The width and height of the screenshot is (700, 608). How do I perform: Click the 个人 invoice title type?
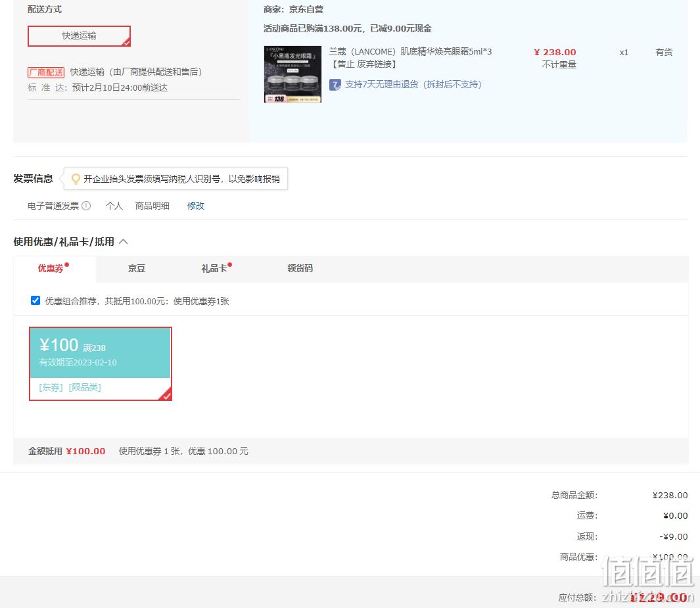tap(114, 206)
